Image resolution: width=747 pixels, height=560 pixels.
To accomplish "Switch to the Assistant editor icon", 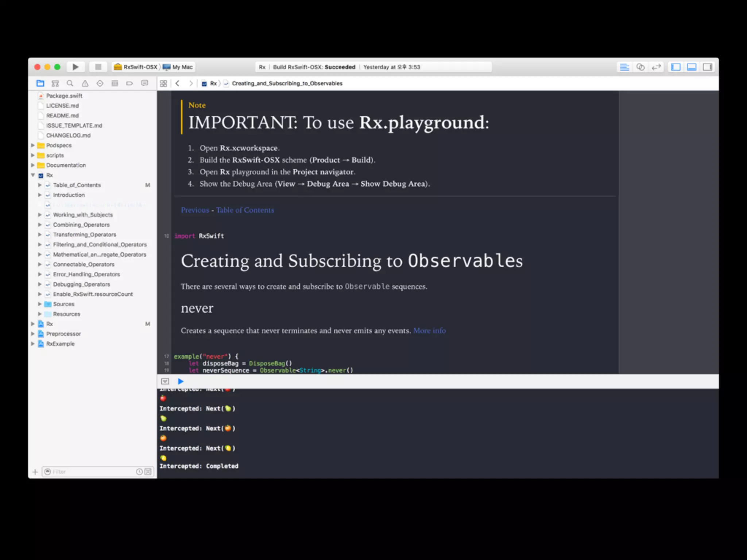I will (640, 67).
